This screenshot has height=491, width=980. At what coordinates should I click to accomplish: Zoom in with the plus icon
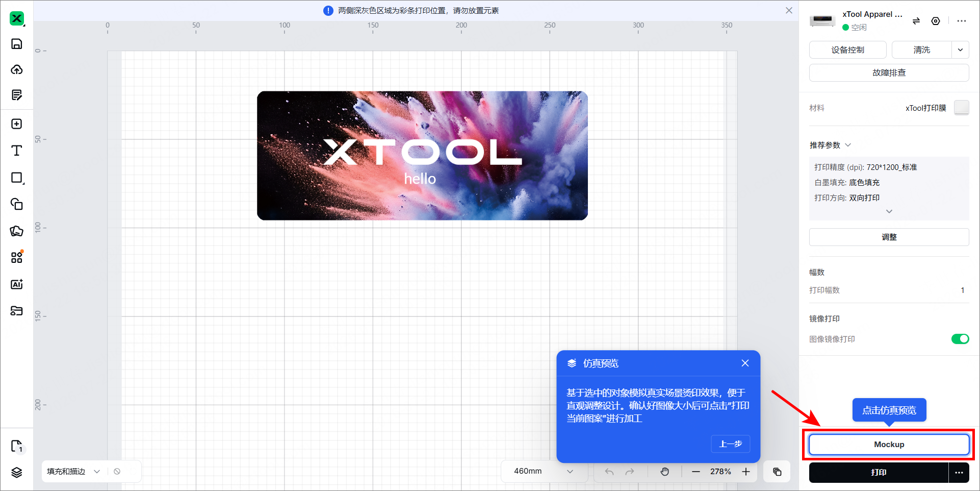click(746, 472)
